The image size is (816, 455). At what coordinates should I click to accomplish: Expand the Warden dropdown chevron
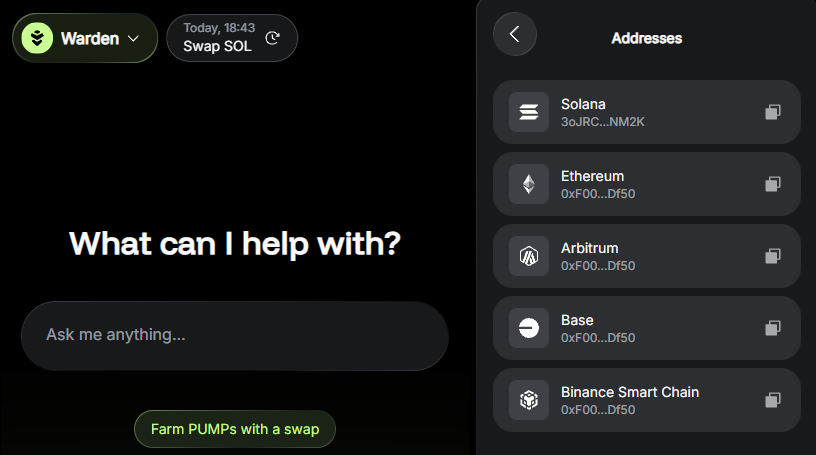(134, 39)
